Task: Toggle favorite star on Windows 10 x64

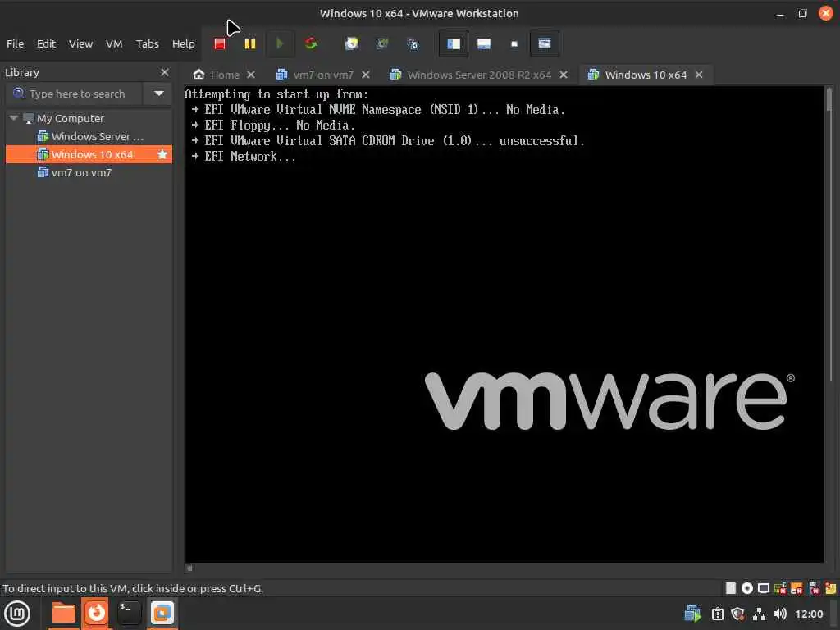Action: 162,155
